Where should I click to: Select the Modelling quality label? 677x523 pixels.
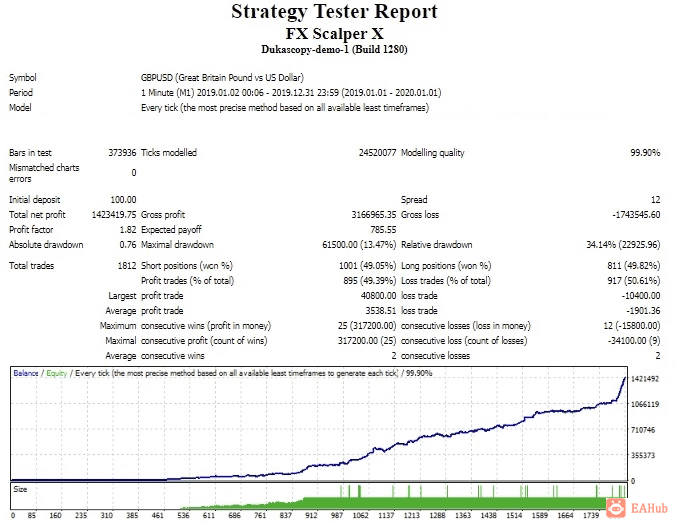pyautogui.click(x=433, y=153)
